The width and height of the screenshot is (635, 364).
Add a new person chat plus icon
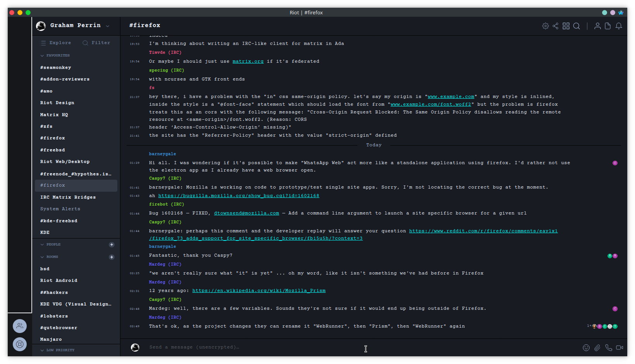point(112,245)
